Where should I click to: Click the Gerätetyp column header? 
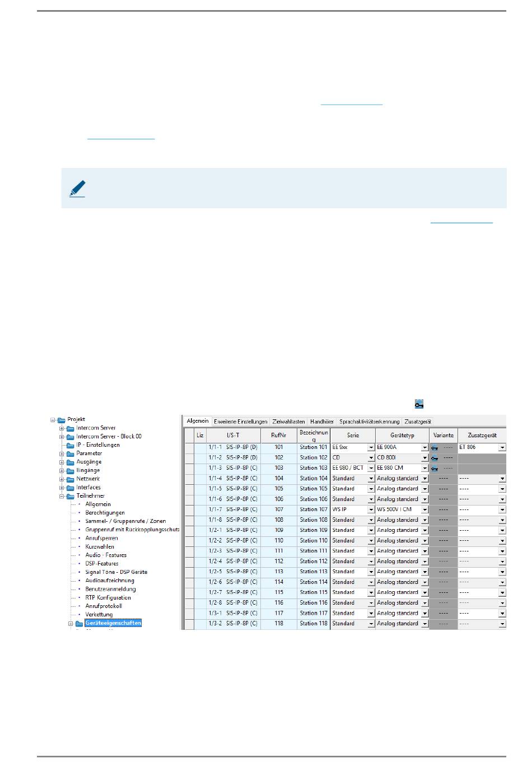(x=402, y=436)
